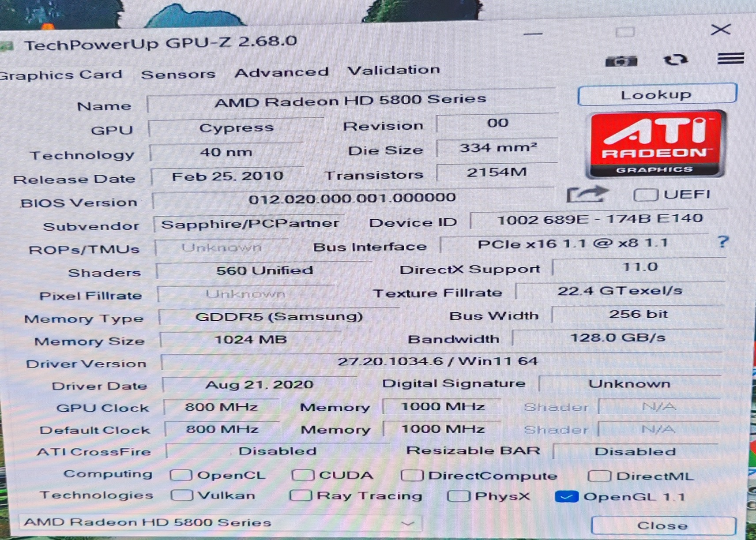Click the GPU-Z title bar icon
Image resolution: width=756 pixels, height=540 pixels.
click(7, 46)
